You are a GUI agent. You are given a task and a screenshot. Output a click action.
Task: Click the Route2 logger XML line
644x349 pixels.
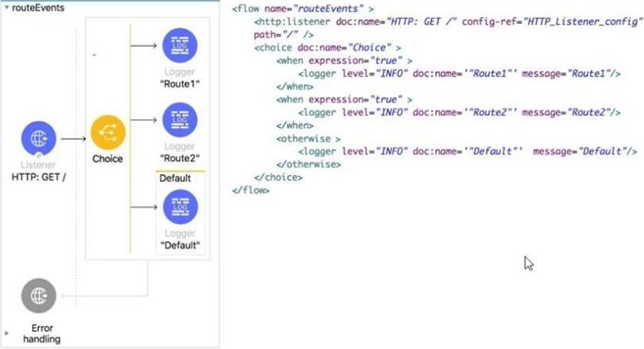[x=459, y=112]
